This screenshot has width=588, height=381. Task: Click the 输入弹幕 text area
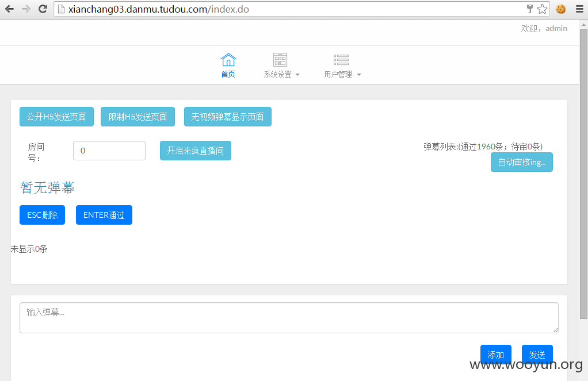coord(289,318)
